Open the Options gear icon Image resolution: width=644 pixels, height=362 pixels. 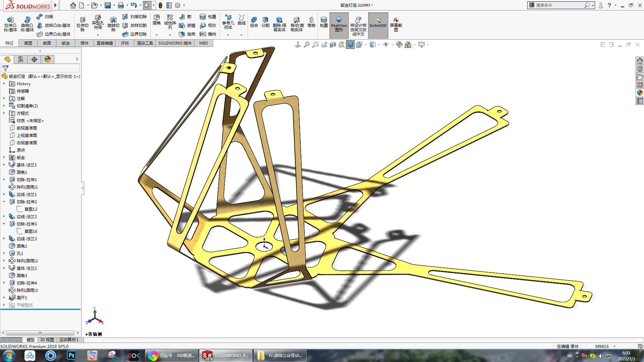(x=178, y=5)
